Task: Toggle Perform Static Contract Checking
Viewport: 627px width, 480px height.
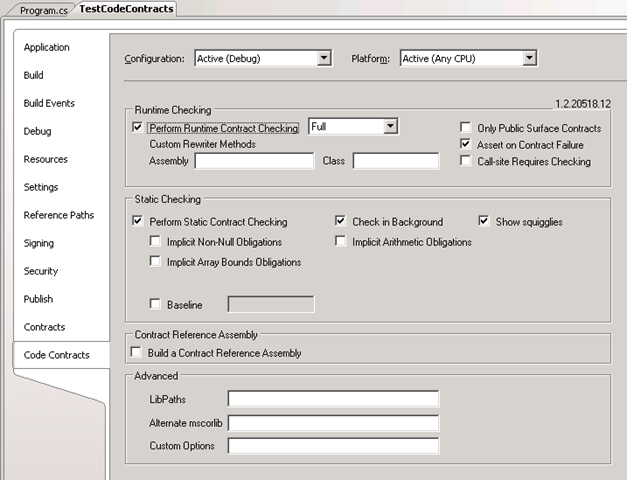Action: click(x=137, y=221)
